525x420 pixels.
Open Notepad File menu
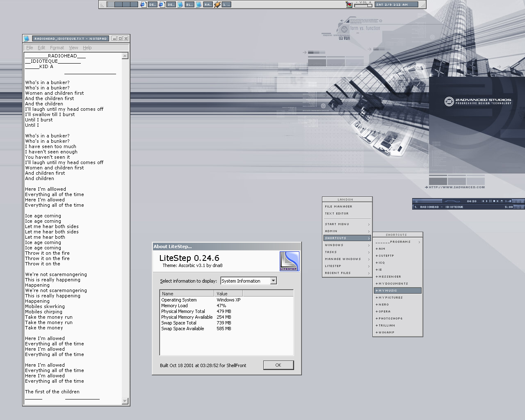click(x=30, y=48)
